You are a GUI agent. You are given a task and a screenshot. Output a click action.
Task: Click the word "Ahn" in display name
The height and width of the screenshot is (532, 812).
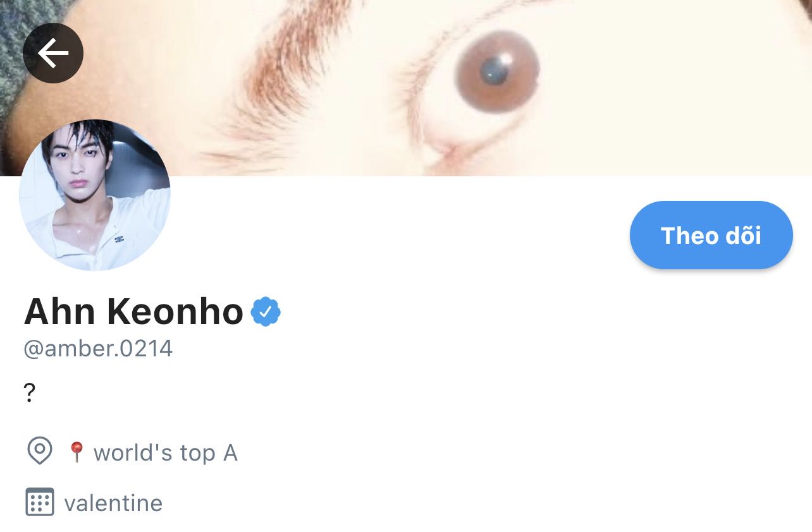59,311
